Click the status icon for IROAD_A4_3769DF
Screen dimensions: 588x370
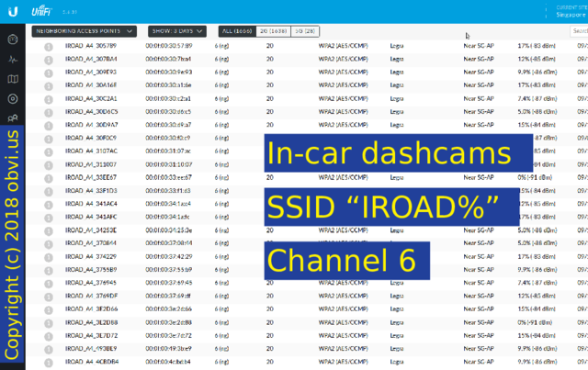[x=49, y=297]
